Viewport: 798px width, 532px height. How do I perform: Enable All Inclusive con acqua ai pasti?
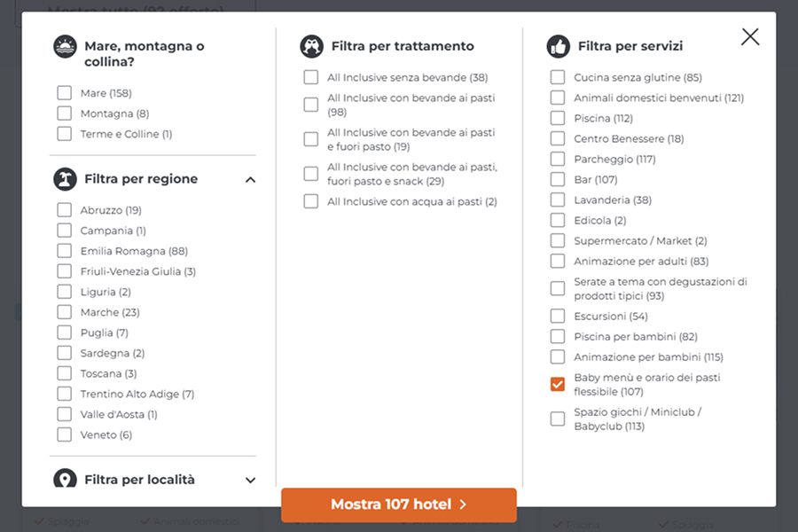pyautogui.click(x=310, y=201)
